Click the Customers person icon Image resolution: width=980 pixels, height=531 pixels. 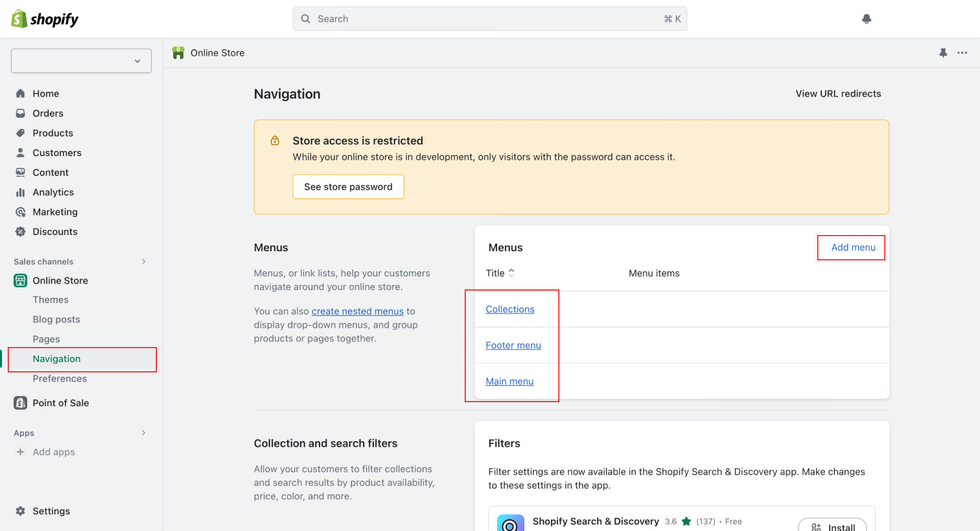21,153
